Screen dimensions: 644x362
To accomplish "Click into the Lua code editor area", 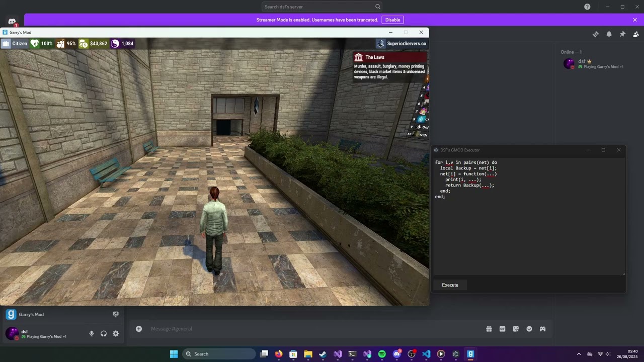I will pyautogui.click(x=529, y=217).
